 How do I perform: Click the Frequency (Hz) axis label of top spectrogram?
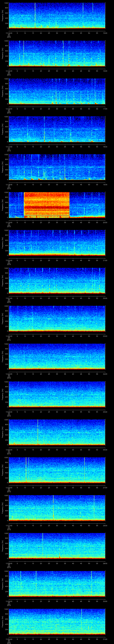coord(3,16)
